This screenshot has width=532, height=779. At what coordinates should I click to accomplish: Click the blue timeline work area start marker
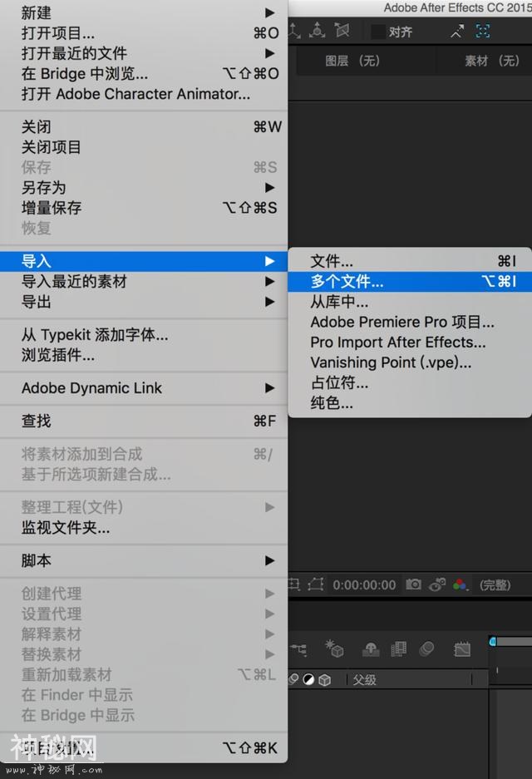[492, 641]
